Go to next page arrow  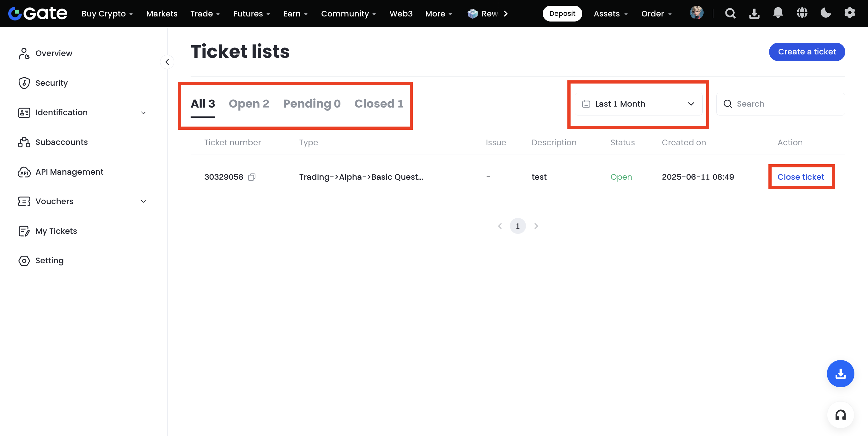(536, 226)
